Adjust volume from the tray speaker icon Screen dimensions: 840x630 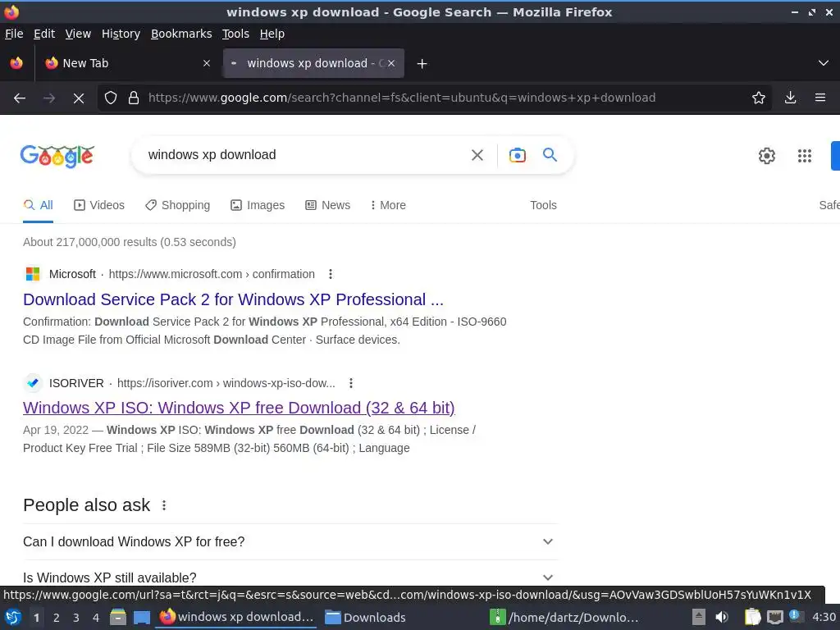[x=722, y=617]
